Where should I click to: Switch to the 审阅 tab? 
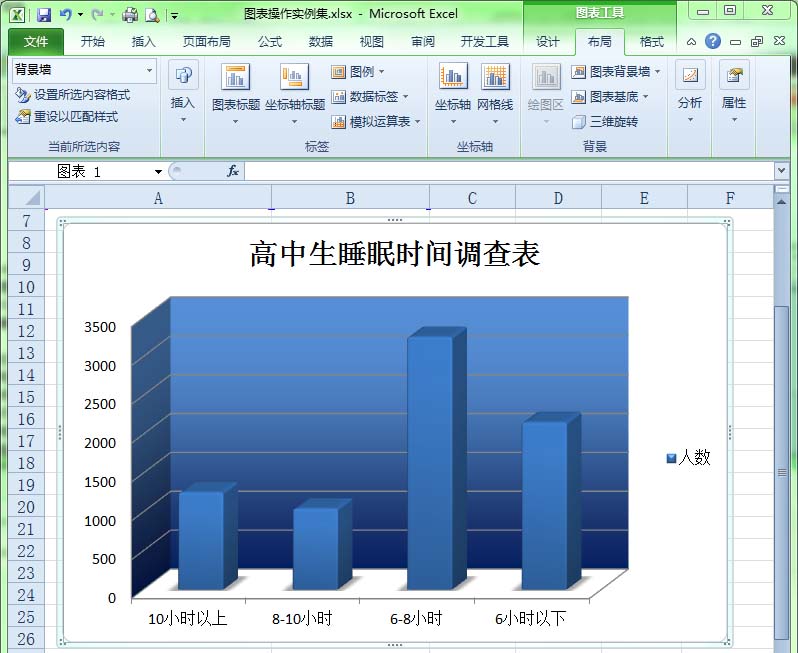[x=423, y=42]
